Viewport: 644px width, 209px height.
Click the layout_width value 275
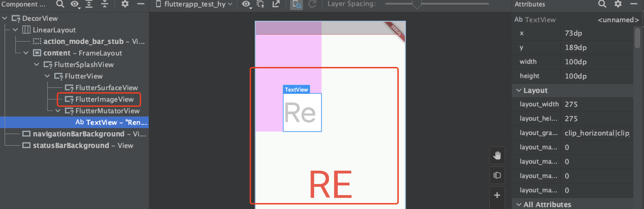click(571, 104)
